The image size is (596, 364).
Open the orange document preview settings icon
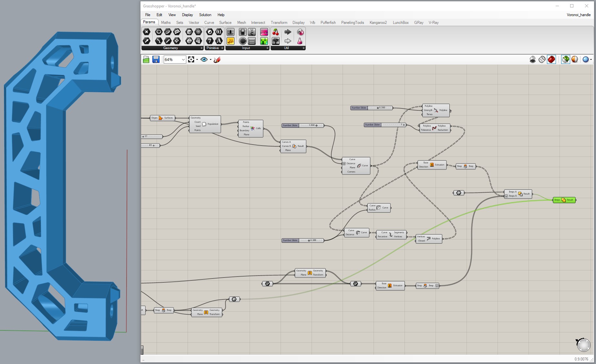coord(575,59)
